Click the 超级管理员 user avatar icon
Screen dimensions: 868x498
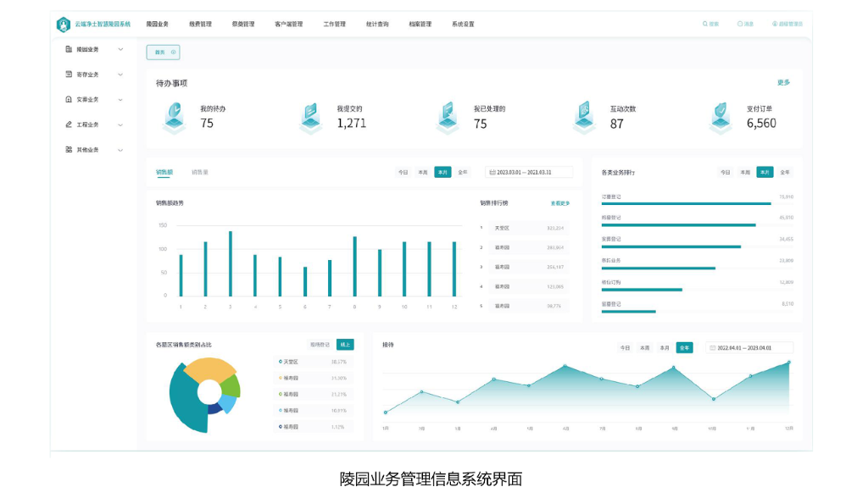pos(775,24)
